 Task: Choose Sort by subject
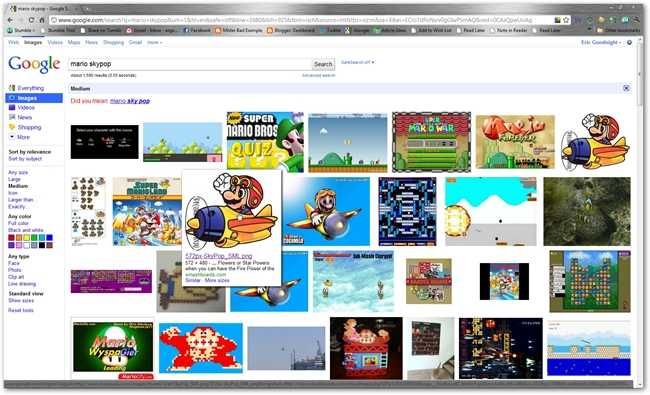pos(25,159)
